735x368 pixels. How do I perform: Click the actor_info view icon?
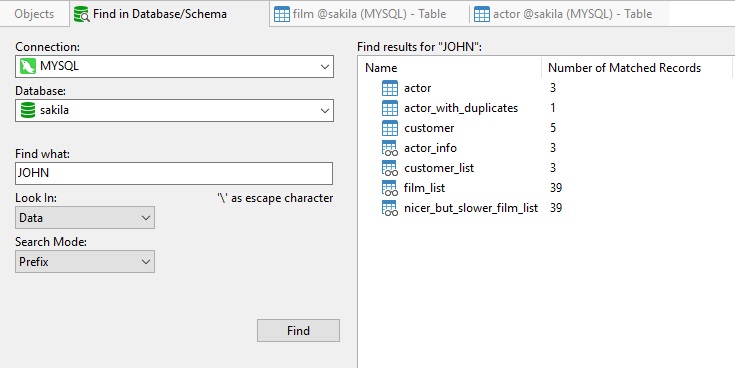pyautogui.click(x=390, y=148)
